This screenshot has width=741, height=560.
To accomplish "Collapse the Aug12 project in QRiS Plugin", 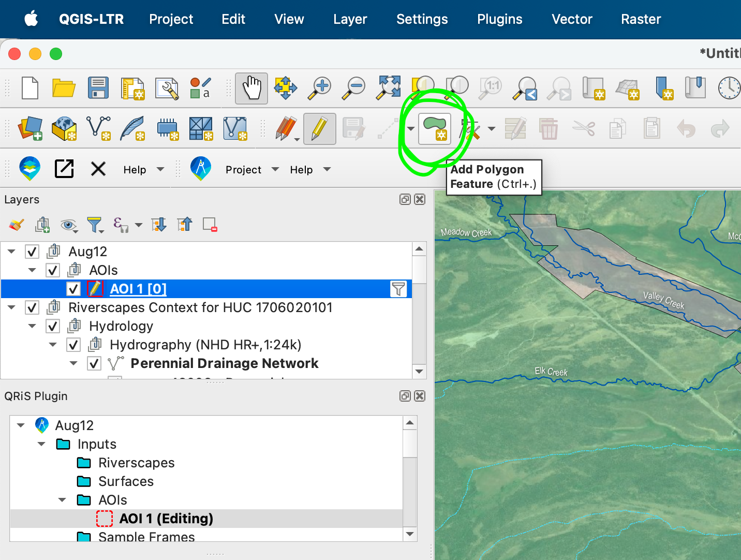I will pos(21,425).
